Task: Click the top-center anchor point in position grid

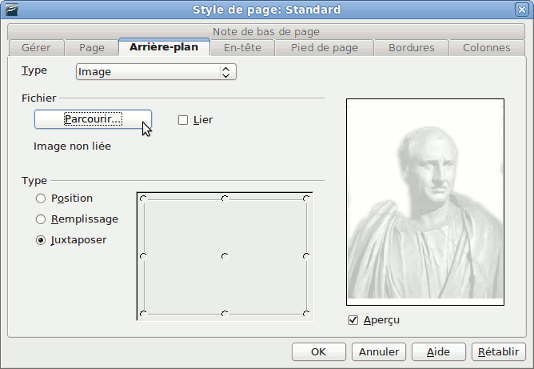Action: tap(224, 198)
